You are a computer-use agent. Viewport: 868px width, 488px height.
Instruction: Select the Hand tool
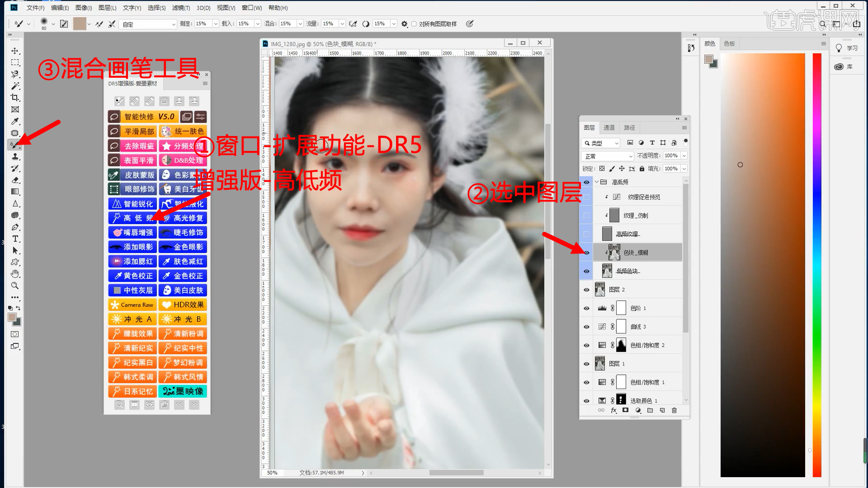[x=15, y=274]
